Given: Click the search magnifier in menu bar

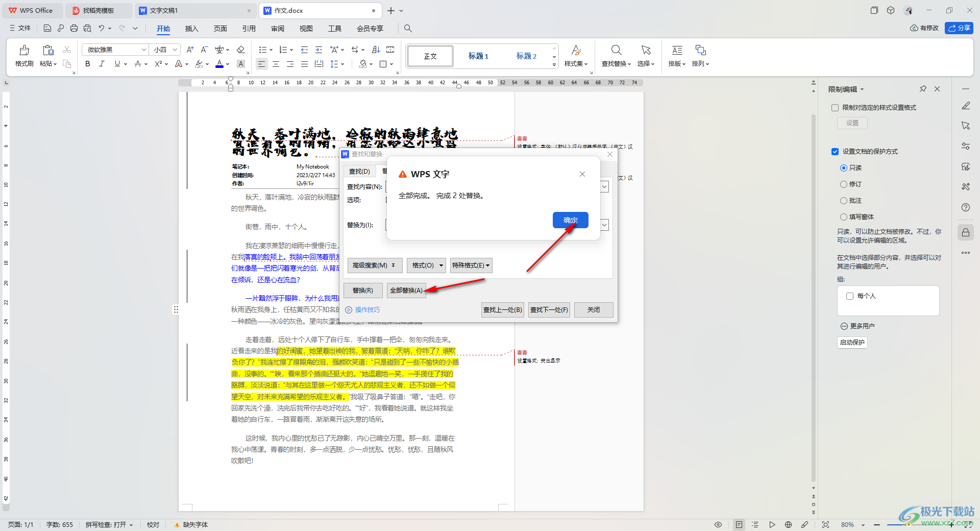Looking at the screenshot, I should (408, 28).
